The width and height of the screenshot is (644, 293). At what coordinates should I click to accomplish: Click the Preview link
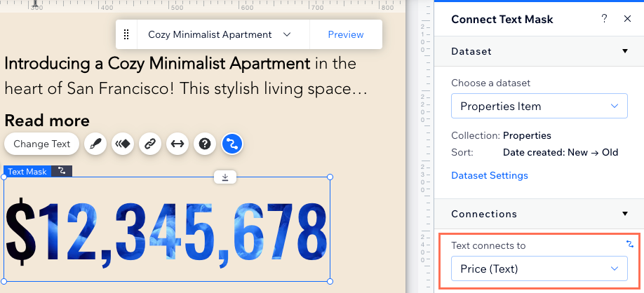click(x=346, y=34)
